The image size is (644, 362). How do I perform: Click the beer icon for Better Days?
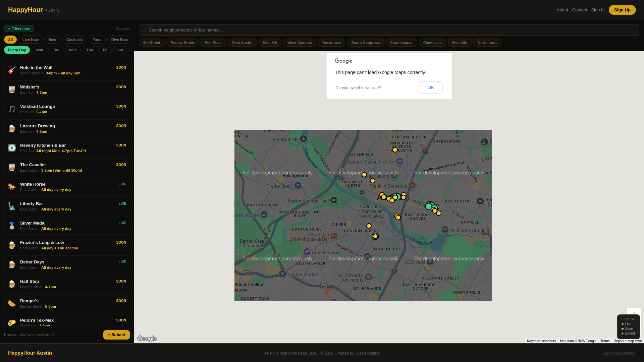(12, 264)
